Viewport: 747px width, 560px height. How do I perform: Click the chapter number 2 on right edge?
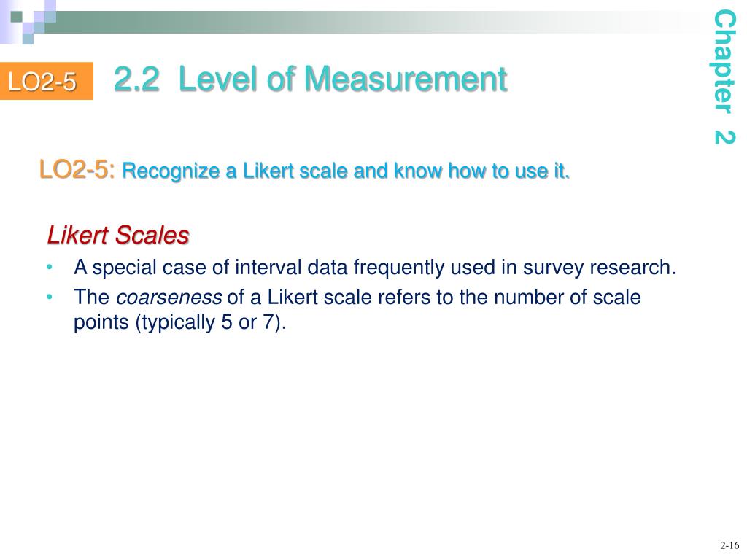pyautogui.click(x=724, y=137)
